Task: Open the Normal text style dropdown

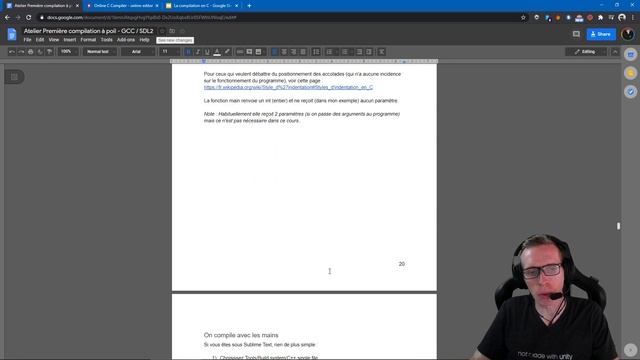Action: pos(100,52)
